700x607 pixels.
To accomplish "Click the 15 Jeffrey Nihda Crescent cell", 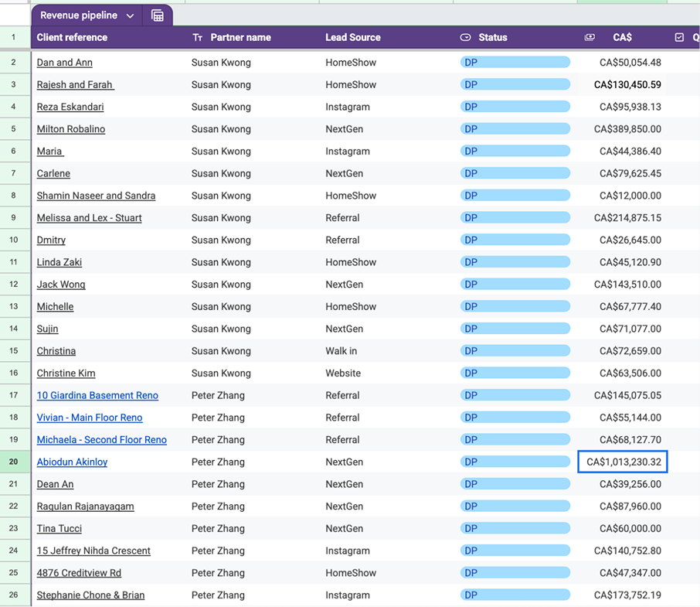I will click(x=108, y=551).
